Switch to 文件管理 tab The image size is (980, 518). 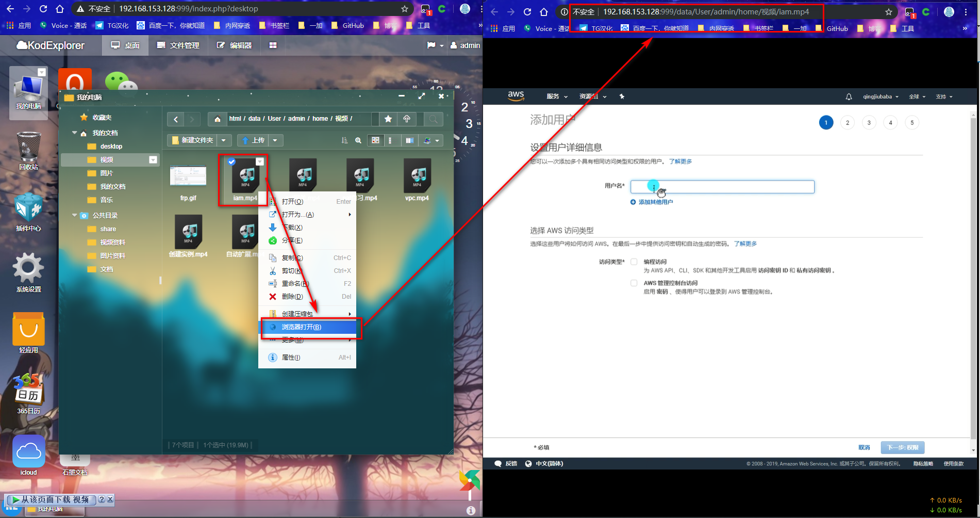point(178,45)
